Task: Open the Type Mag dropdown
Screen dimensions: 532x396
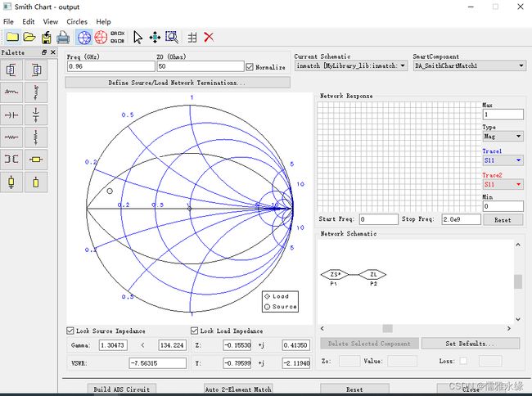Action: (x=503, y=137)
